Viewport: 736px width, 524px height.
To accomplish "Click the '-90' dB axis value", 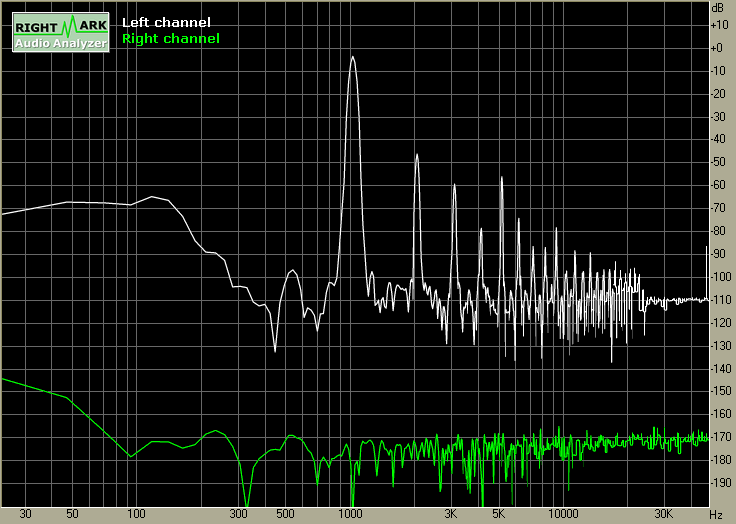I will 719,254.
